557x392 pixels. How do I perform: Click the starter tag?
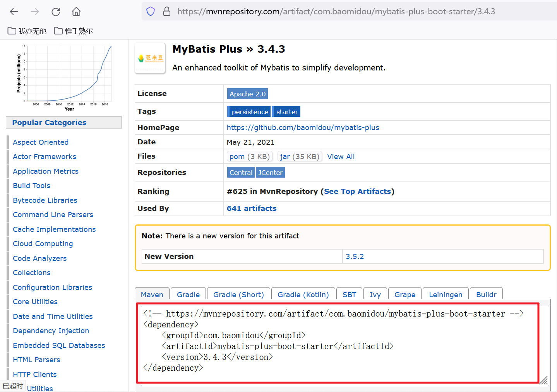(x=286, y=111)
